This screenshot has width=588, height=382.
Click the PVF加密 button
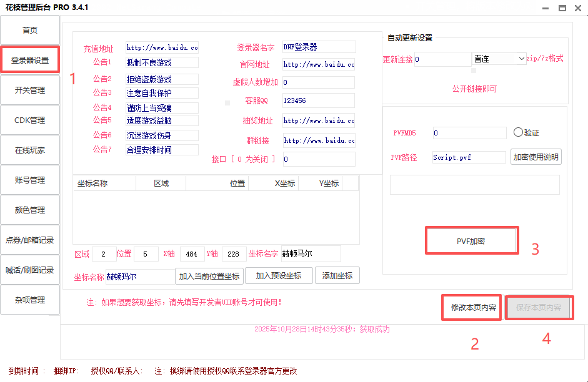click(471, 240)
